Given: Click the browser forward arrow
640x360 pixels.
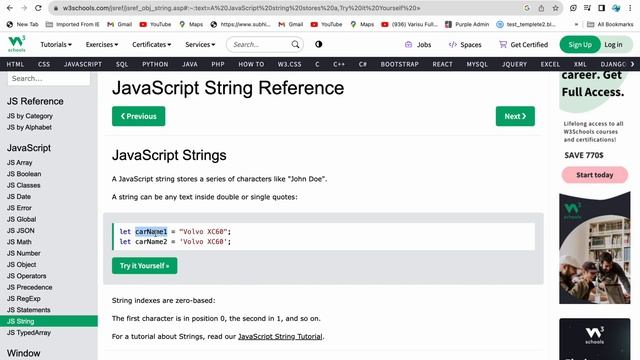Looking at the screenshot, I should tap(24, 8).
